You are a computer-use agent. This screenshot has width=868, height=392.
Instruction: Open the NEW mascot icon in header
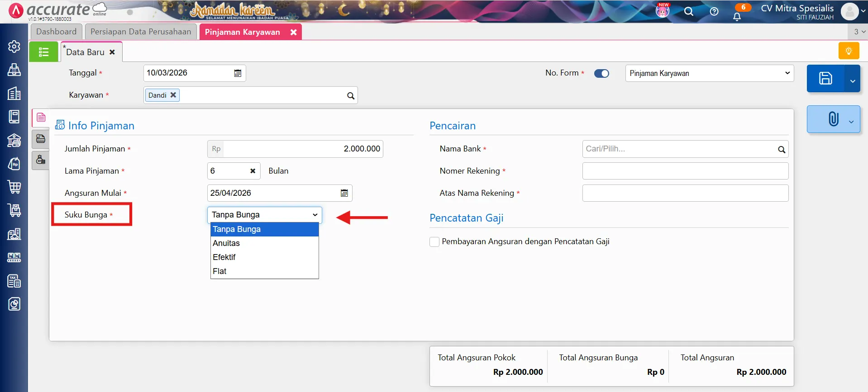663,11
